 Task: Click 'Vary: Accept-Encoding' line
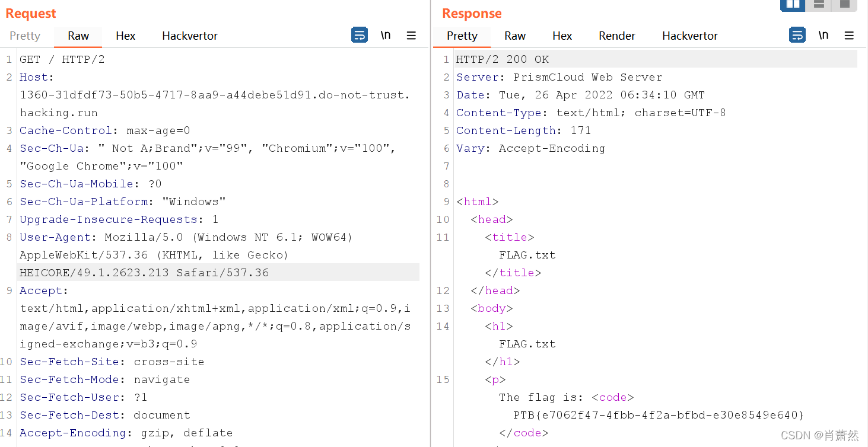pos(531,148)
